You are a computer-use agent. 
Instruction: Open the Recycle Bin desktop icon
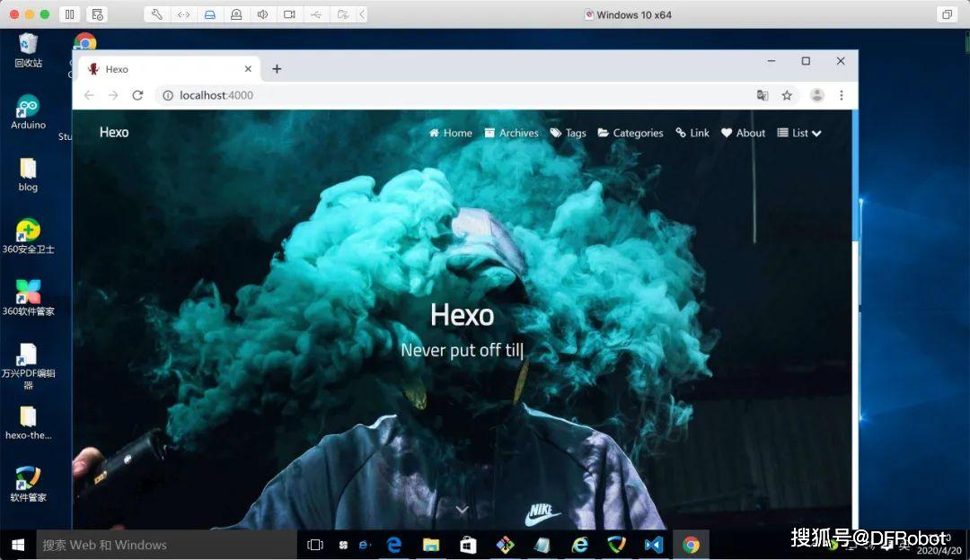(x=28, y=50)
